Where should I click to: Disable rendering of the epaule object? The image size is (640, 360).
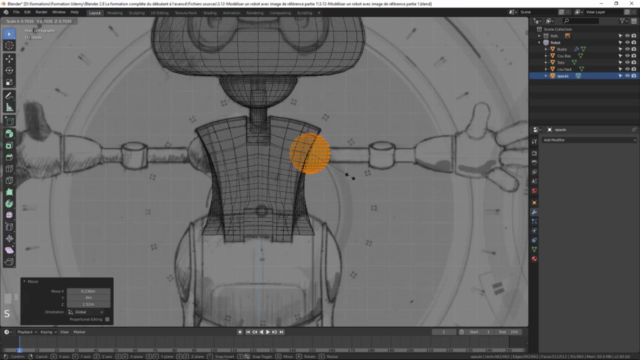[634, 76]
